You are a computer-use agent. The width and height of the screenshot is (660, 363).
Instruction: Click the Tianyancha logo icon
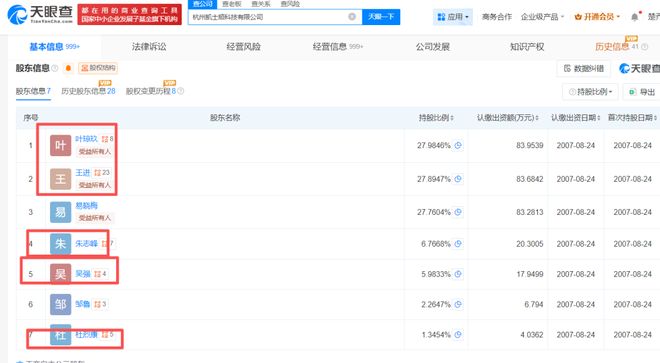(x=17, y=15)
